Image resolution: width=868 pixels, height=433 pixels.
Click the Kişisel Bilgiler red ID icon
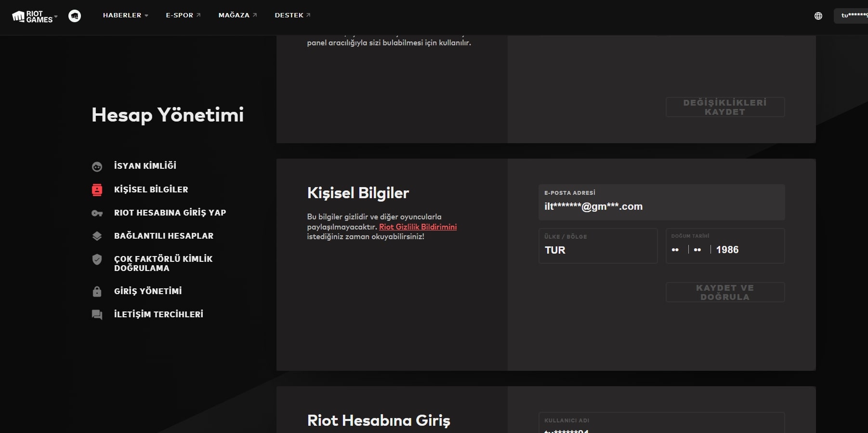[97, 190]
